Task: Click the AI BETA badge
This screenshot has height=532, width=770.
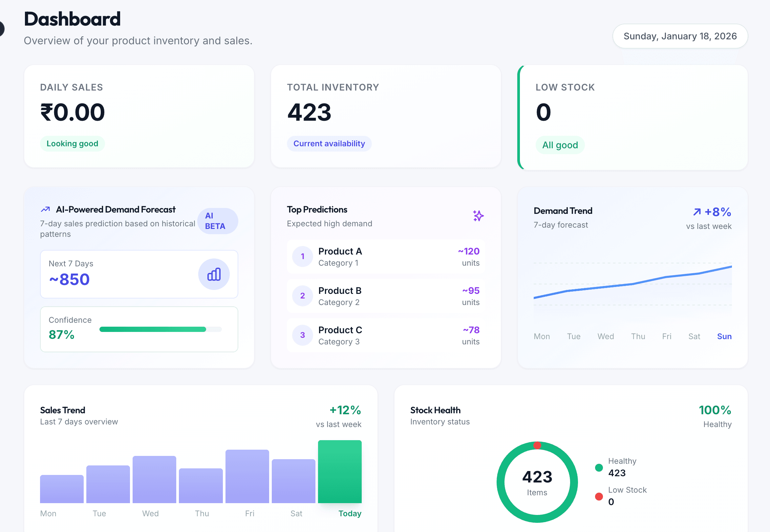Action: [x=217, y=220]
